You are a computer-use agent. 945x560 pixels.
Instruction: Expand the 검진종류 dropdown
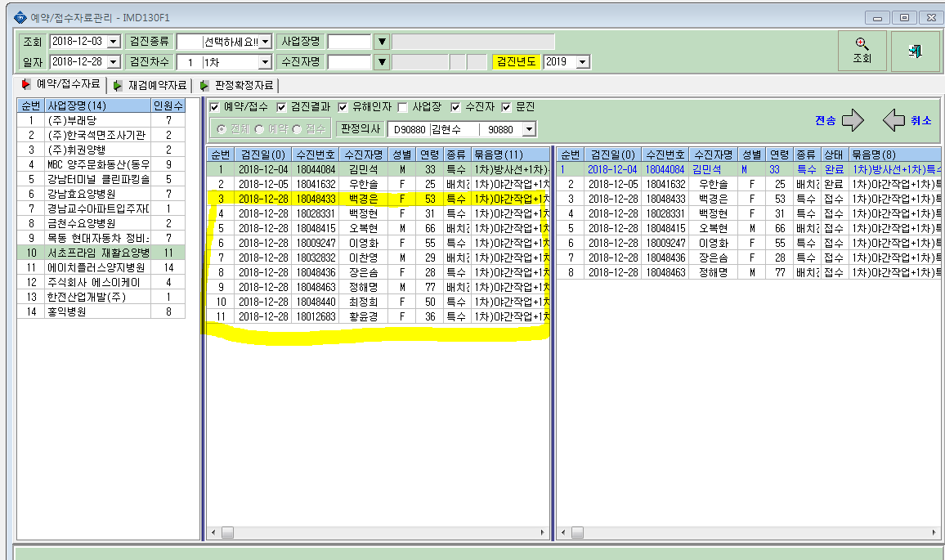266,42
